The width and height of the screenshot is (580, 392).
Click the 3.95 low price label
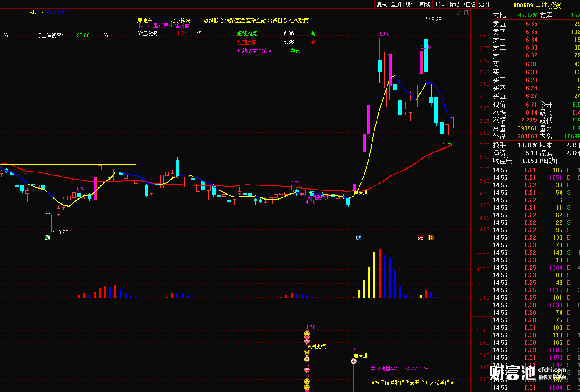coord(63,232)
